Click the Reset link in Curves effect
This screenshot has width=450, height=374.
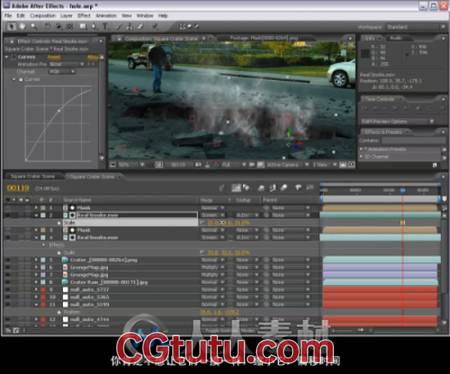(x=54, y=57)
